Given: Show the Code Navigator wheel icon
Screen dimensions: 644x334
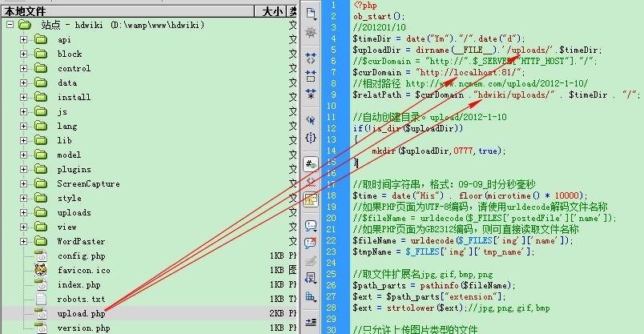Looking at the screenshot, I should point(311,33).
